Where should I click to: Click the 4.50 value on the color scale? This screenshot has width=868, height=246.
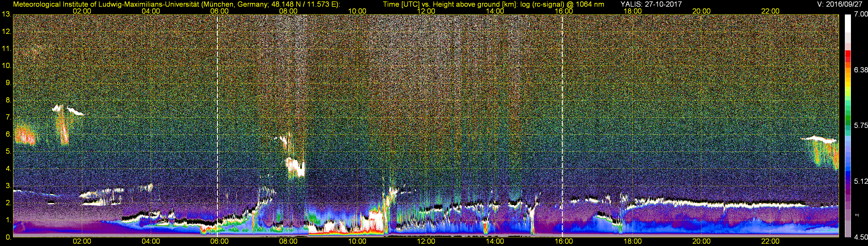[860, 237]
